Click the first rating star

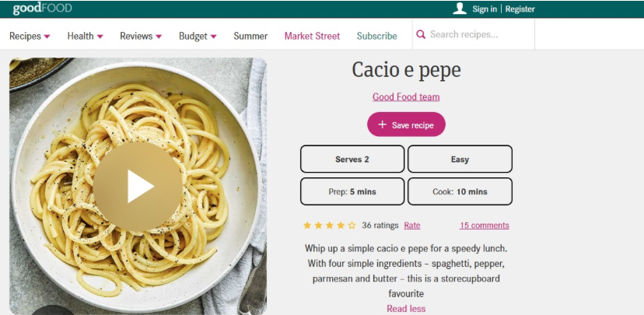point(307,226)
